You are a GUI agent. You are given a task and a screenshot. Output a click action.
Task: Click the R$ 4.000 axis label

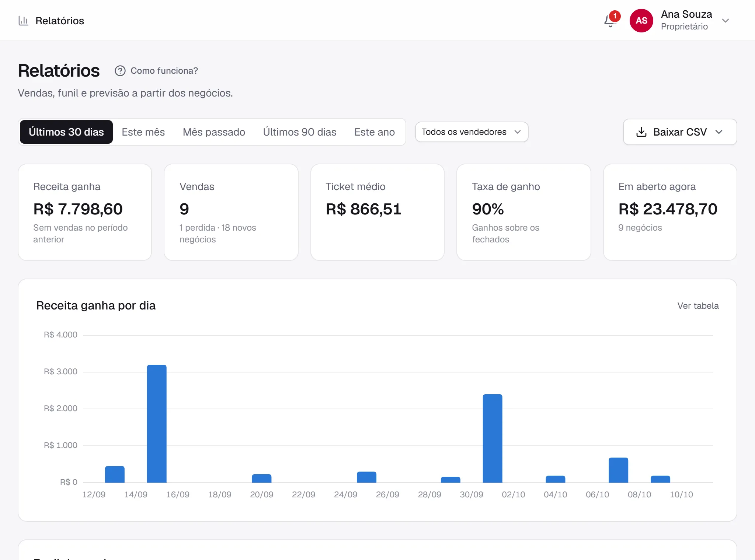(61, 335)
